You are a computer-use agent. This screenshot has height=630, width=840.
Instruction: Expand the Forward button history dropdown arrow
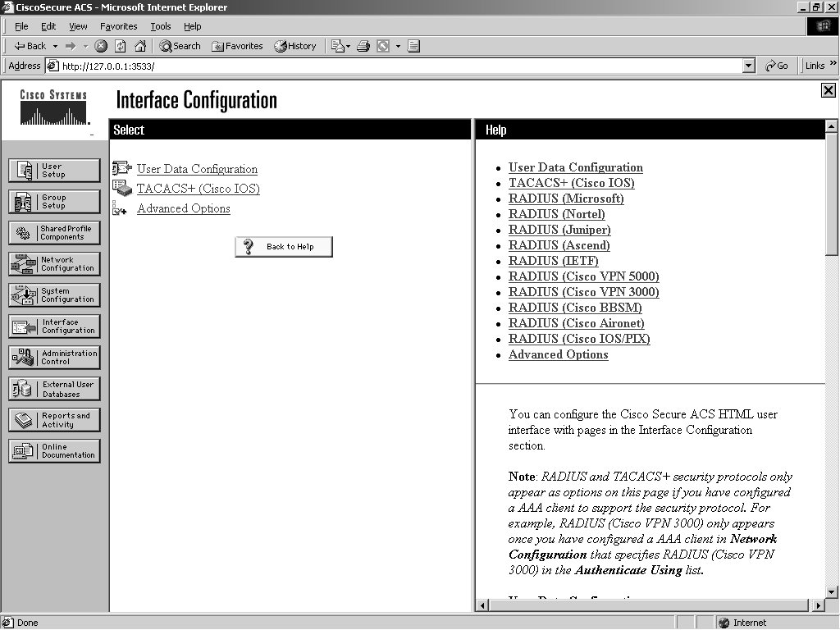click(85, 46)
